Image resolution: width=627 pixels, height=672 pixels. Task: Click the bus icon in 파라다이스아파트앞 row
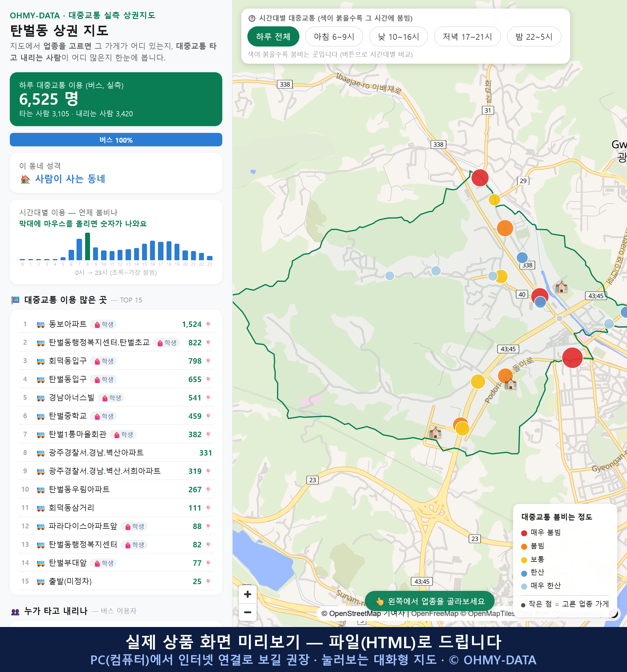[40, 526]
